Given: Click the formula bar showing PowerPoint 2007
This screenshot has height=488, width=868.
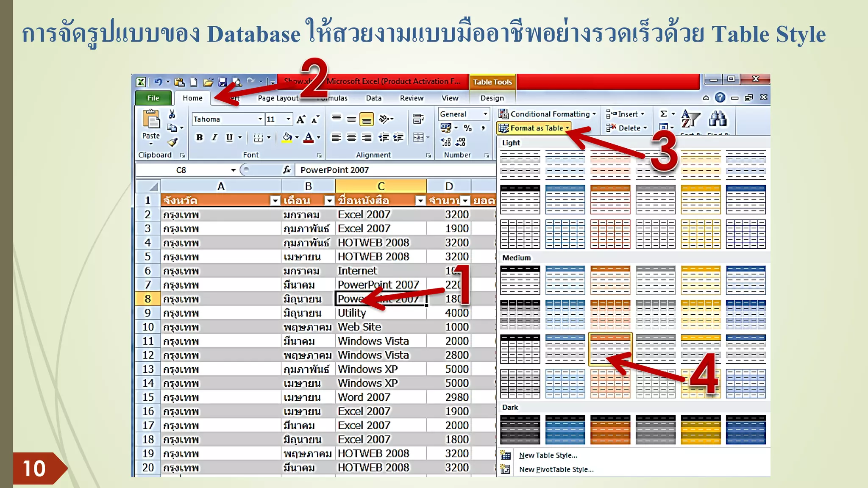Looking at the screenshot, I should (395, 170).
